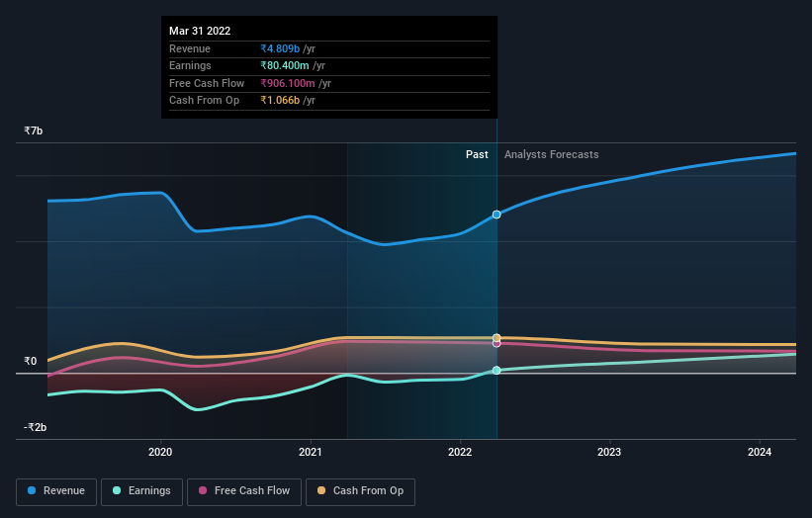The image size is (812, 518).
Task: Toggle the Cash From Op legend button
Action: click(x=360, y=491)
